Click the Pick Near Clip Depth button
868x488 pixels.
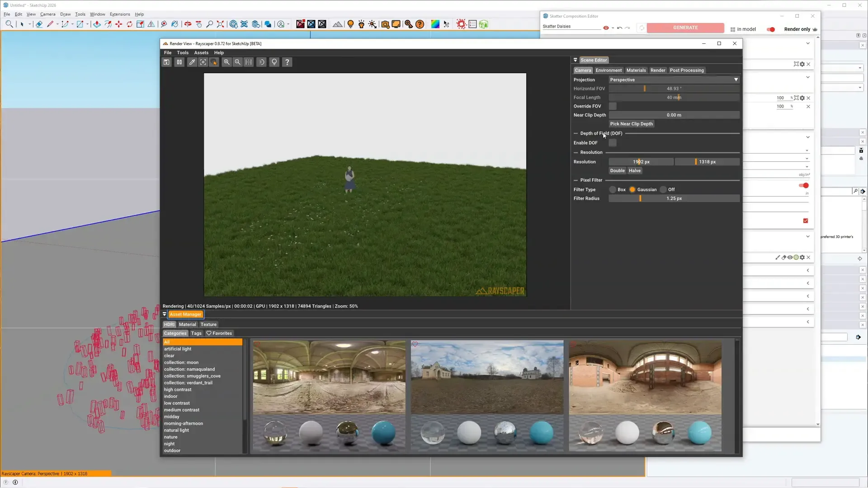[x=632, y=124]
